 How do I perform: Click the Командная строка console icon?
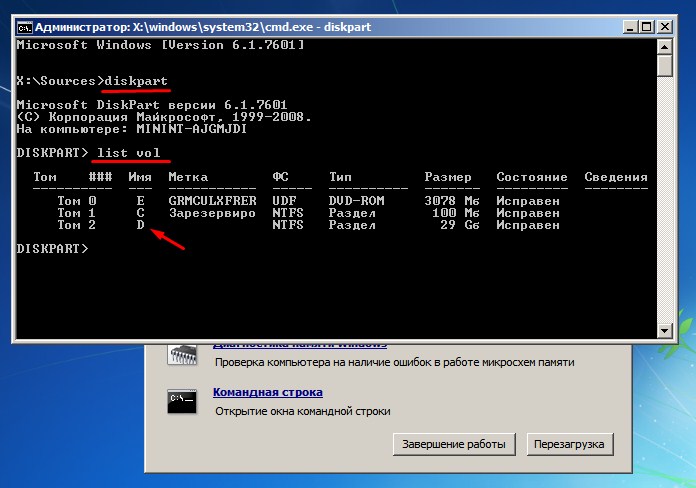point(182,401)
